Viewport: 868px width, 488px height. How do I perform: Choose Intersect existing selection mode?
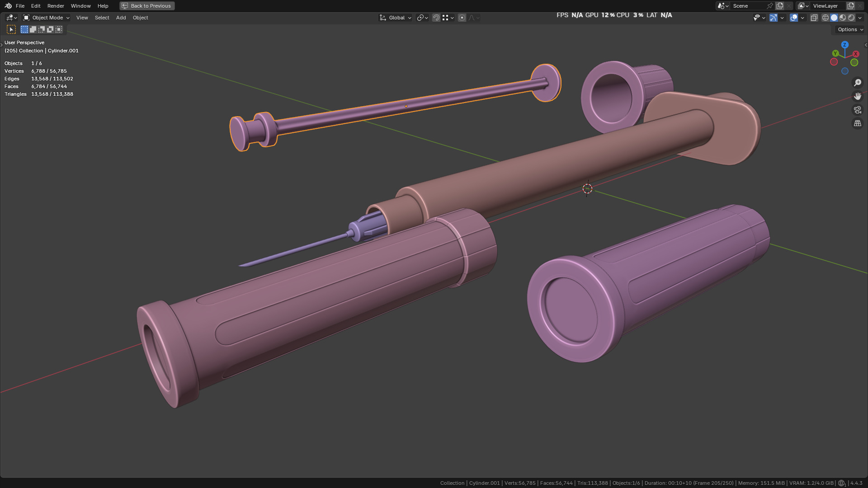(59, 29)
